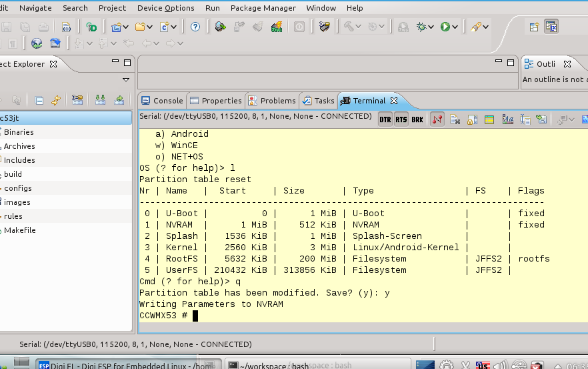Expand the new project dropdown arrow
588x369 pixels.
(125, 27)
